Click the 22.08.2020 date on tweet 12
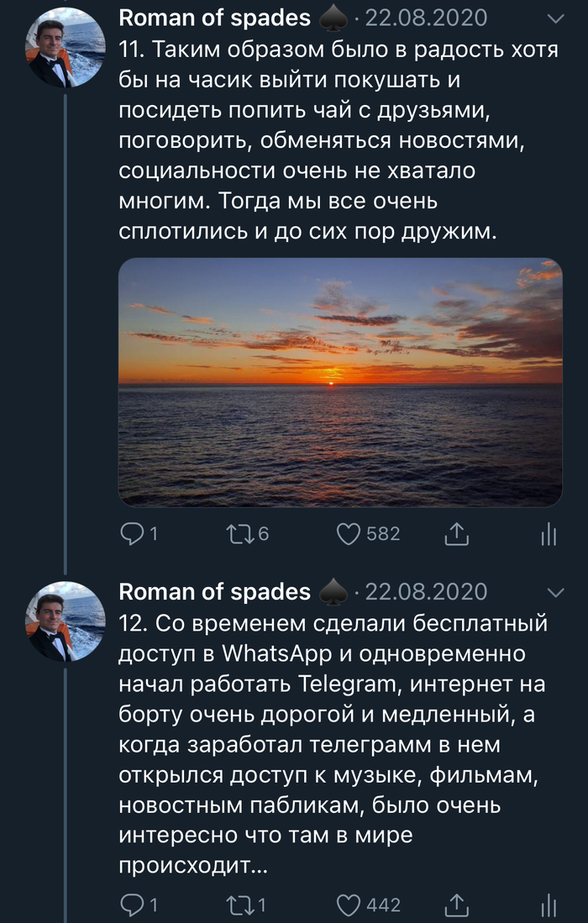Image resolution: width=588 pixels, height=923 pixels. tap(426, 591)
